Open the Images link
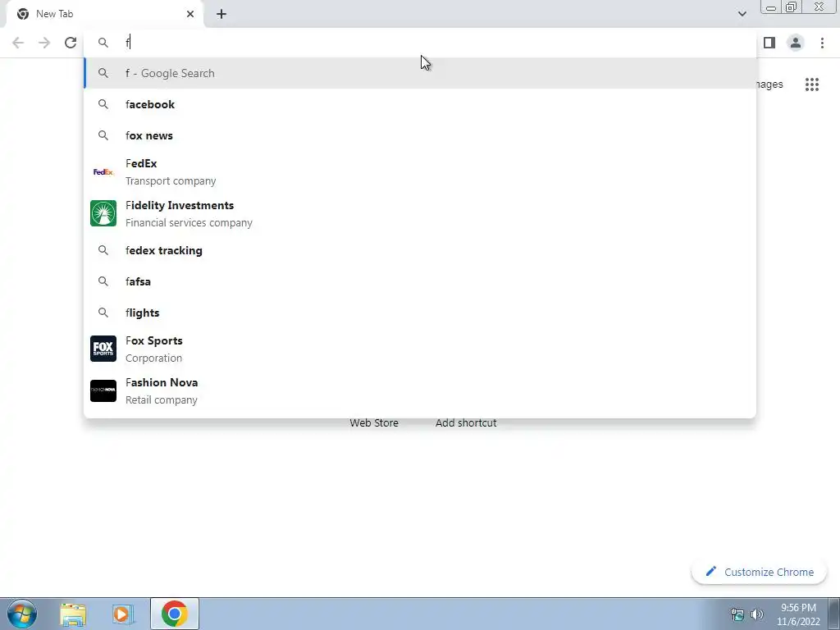840x630 pixels. [769, 84]
